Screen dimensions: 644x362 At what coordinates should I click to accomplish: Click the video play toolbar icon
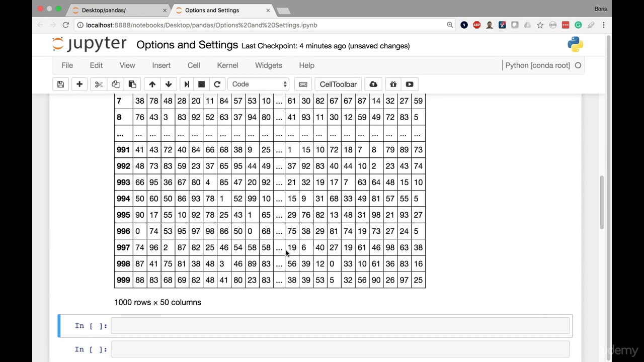click(x=410, y=84)
